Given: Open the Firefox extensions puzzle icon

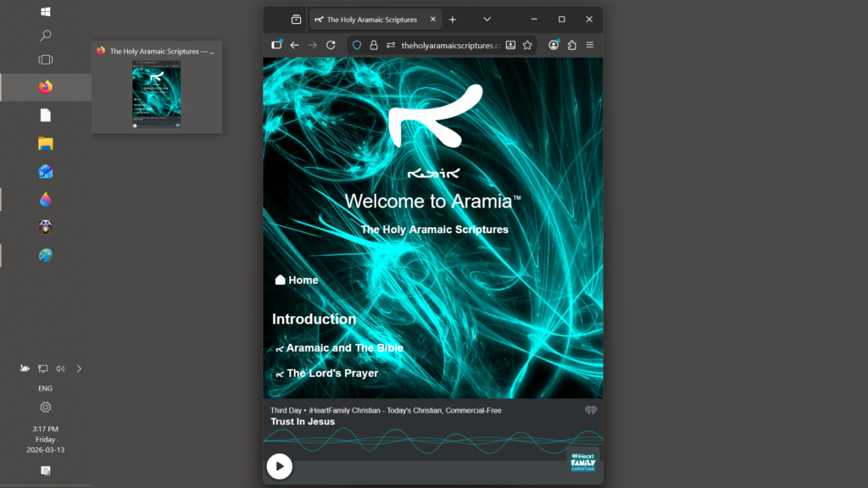Looking at the screenshot, I should (572, 45).
